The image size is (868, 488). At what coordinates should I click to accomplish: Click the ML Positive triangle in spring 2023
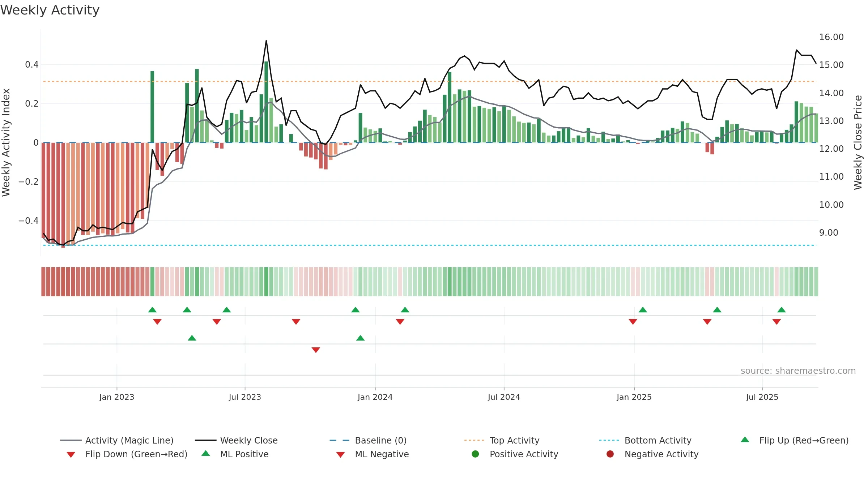point(192,338)
